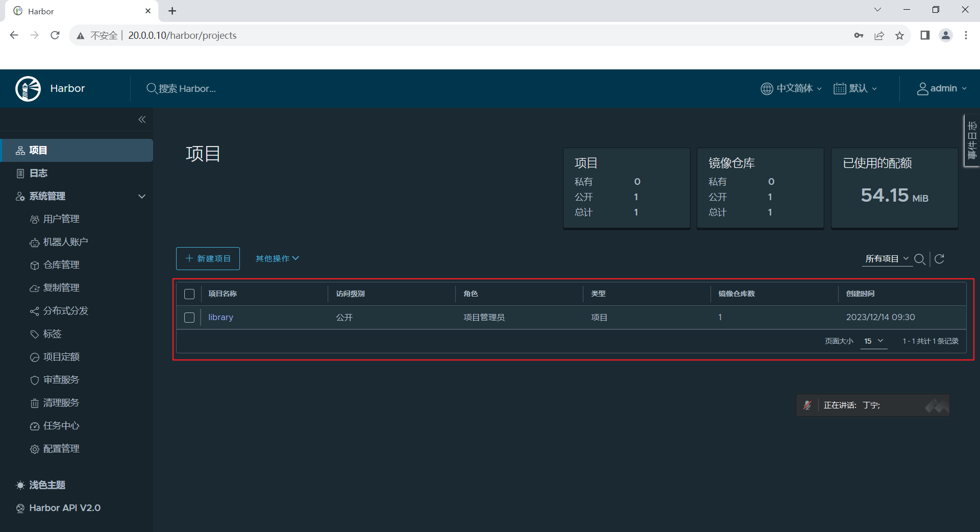The image size is (980, 532).
Task: Open a new browser tab
Action: pos(172,11)
